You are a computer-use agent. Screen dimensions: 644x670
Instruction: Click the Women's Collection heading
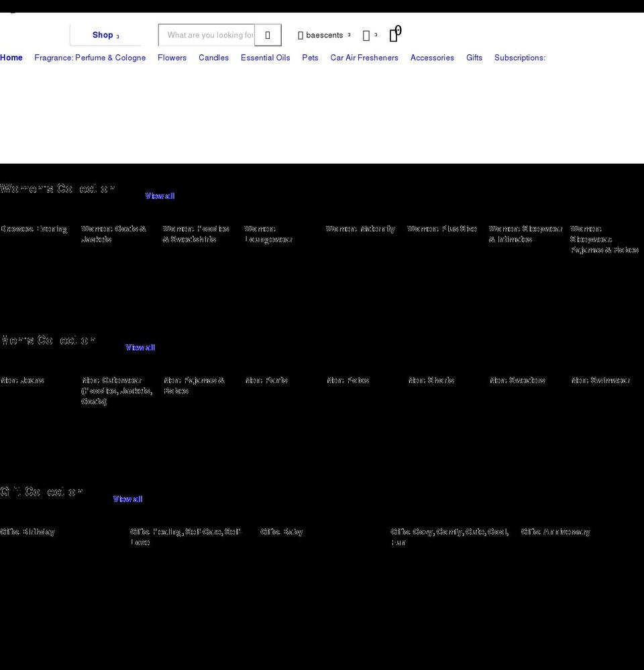tap(58, 189)
